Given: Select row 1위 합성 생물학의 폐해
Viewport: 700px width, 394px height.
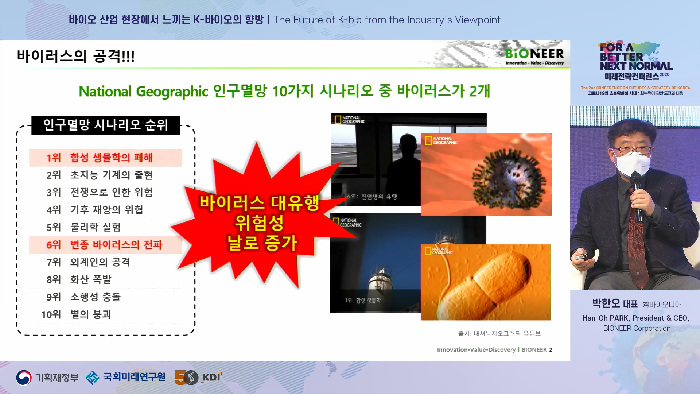Looking at the screenshot, I should [x=105, y=158].
